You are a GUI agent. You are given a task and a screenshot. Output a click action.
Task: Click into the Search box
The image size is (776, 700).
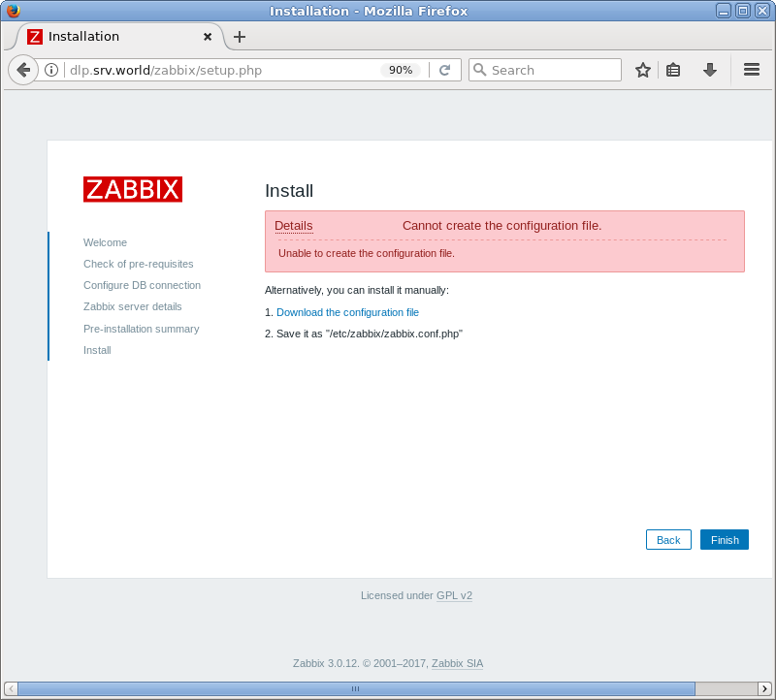[x=545, y=70]
